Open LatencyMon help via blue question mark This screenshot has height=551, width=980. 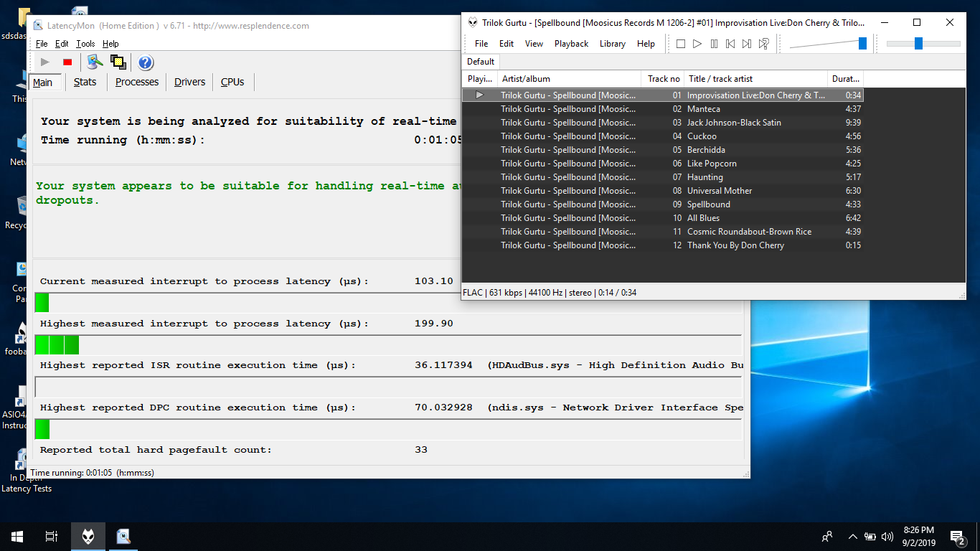[146, 62]
